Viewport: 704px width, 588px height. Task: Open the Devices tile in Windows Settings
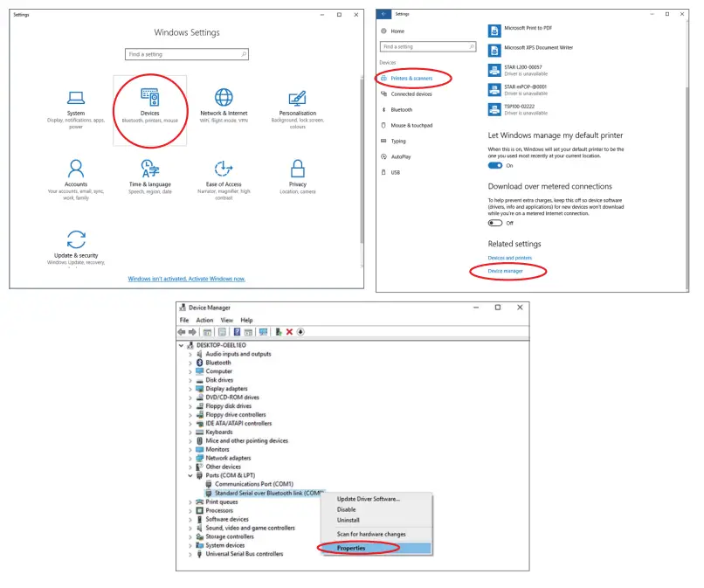pyautogui.click(x=150, y=110)
